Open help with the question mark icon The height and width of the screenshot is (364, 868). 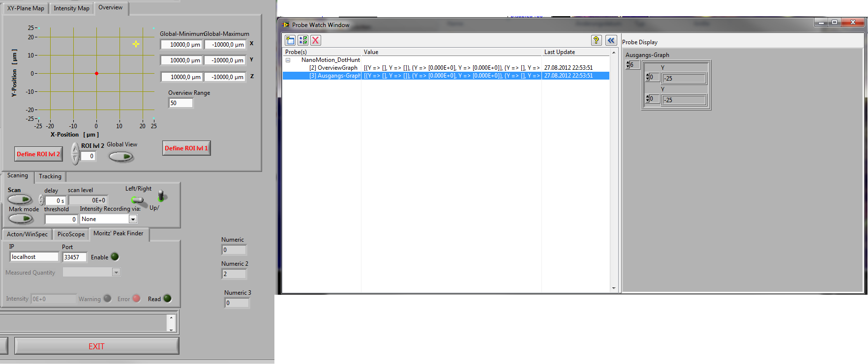pos(596,40)
